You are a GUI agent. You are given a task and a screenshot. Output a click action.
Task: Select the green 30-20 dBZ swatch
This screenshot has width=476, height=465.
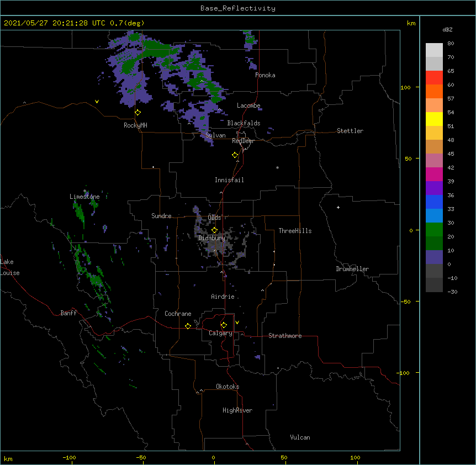(434, 230)
